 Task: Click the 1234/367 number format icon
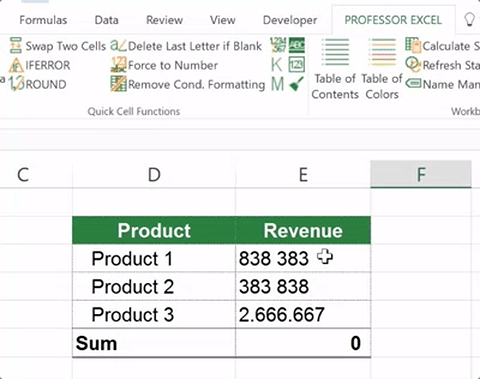[x=278, y=45]
